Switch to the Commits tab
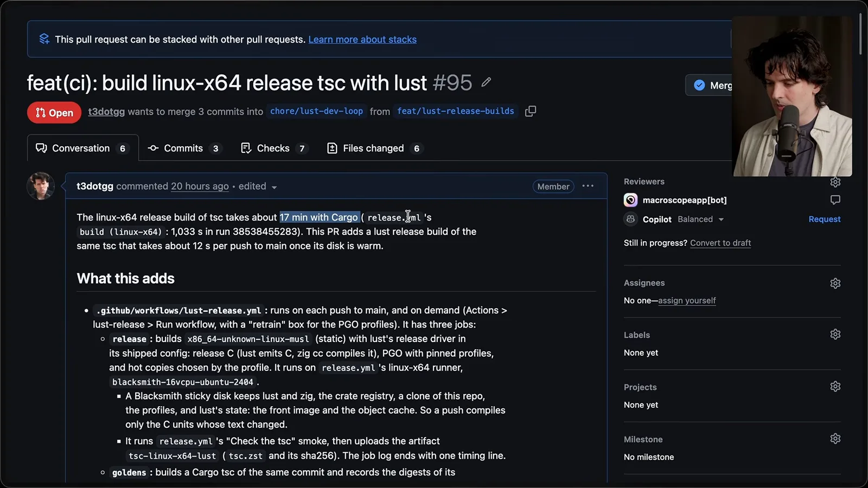This screenshot has width=868, height=488. tap(185, 148)
